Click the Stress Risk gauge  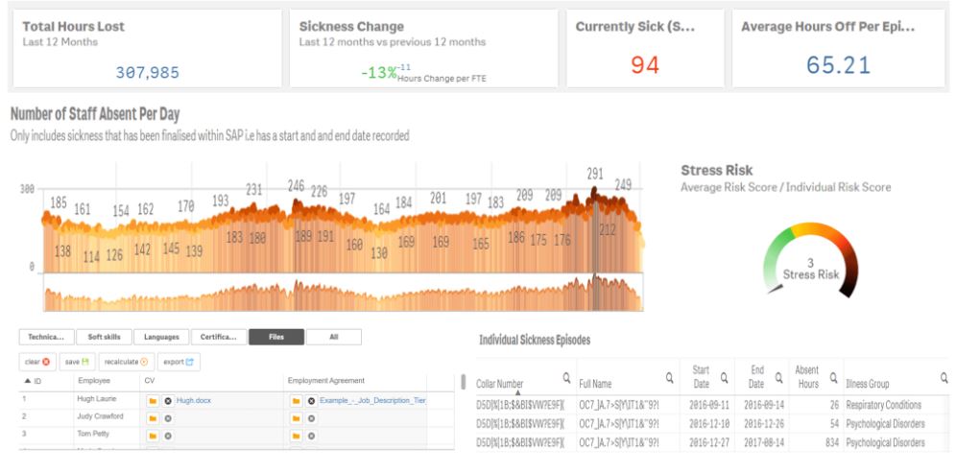click(811, 259)
